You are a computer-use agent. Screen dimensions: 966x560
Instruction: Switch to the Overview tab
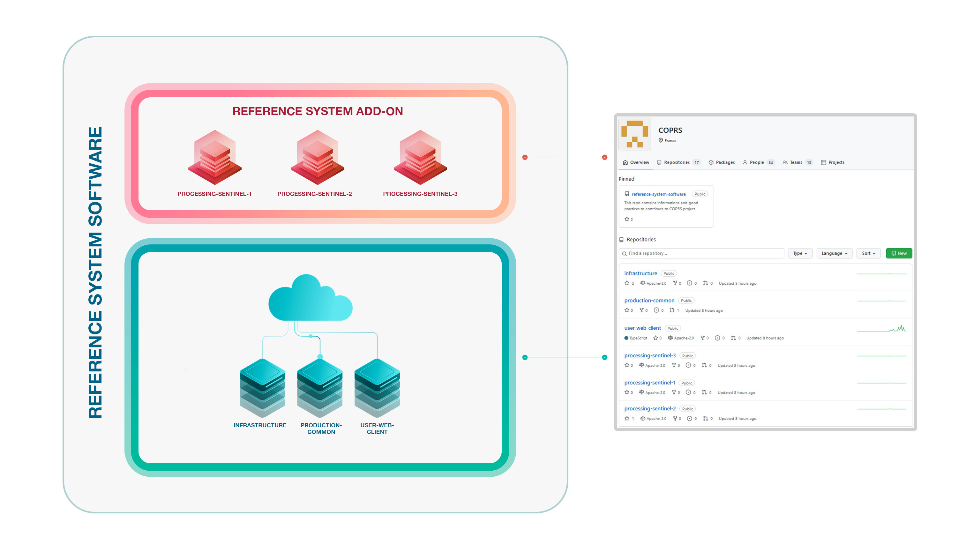point(640,162)
